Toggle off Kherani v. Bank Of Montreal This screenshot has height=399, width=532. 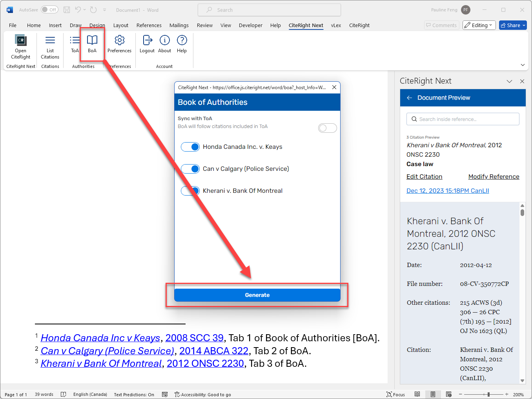(x=190, y=191)
